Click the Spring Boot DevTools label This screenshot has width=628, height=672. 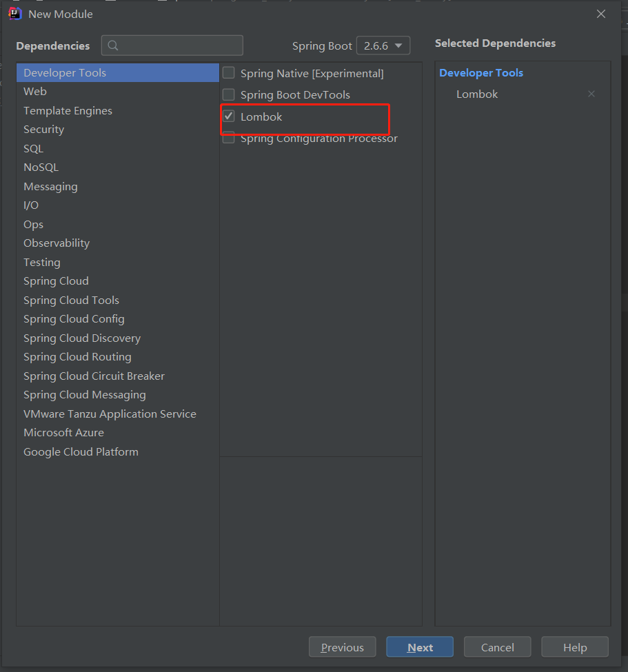(295, 94)
